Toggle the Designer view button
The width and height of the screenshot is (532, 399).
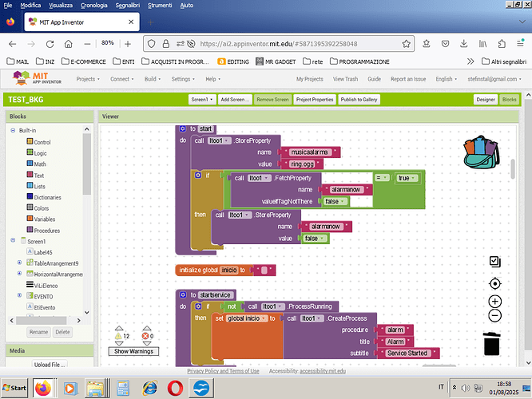tap(485, 100)
